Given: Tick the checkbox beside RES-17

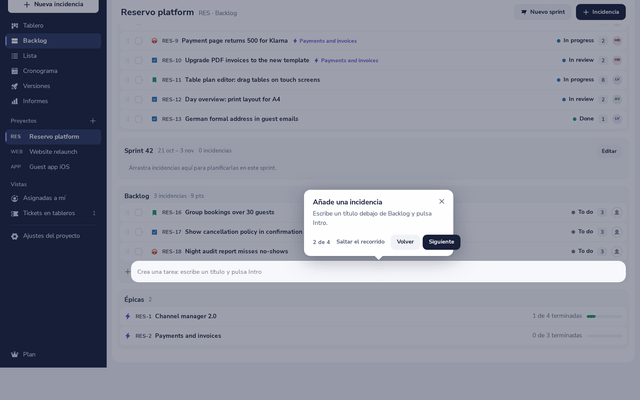Looking at the screenshot, I should click(x=139, y=232).
